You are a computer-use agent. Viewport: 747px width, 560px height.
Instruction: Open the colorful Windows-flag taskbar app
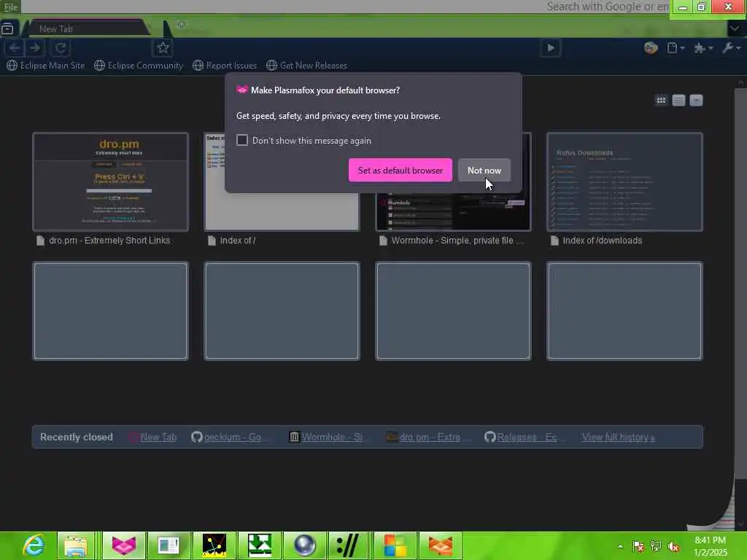(x=395, y=545)
